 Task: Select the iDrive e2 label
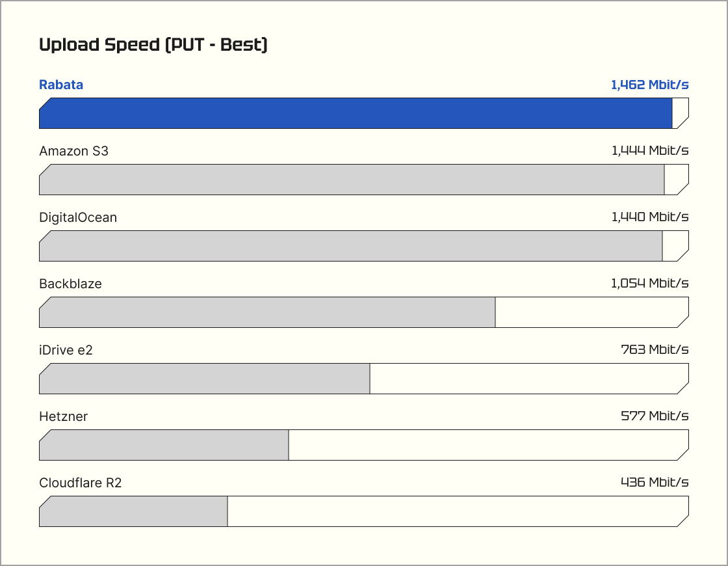tap(66, 350)
